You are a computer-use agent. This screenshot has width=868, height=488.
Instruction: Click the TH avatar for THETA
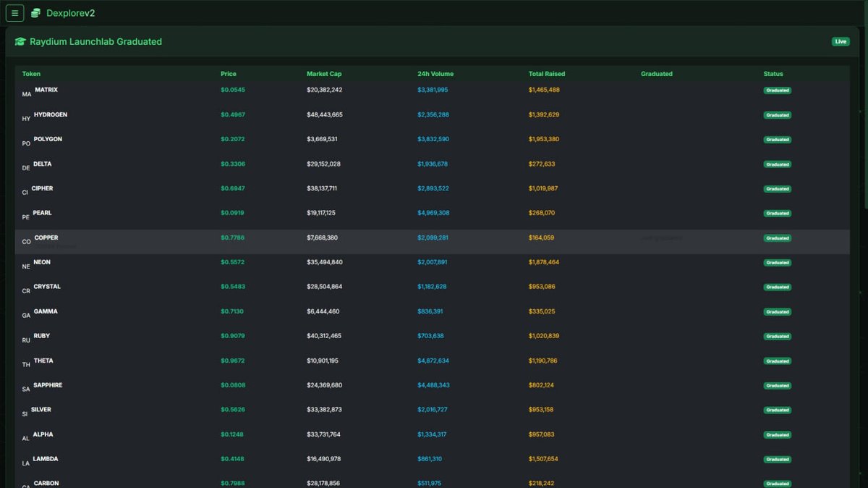pyautogui.click(x=27, y=365)
